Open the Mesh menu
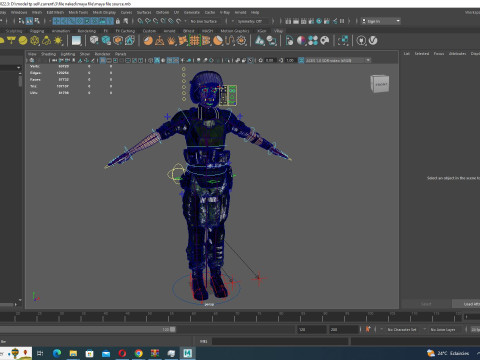480x360 pixels. (x=37, y=12)
